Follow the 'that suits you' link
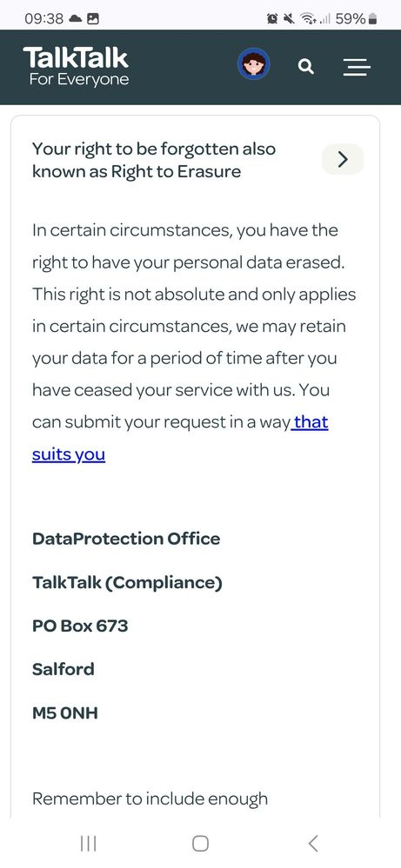 tap(181, 439)
